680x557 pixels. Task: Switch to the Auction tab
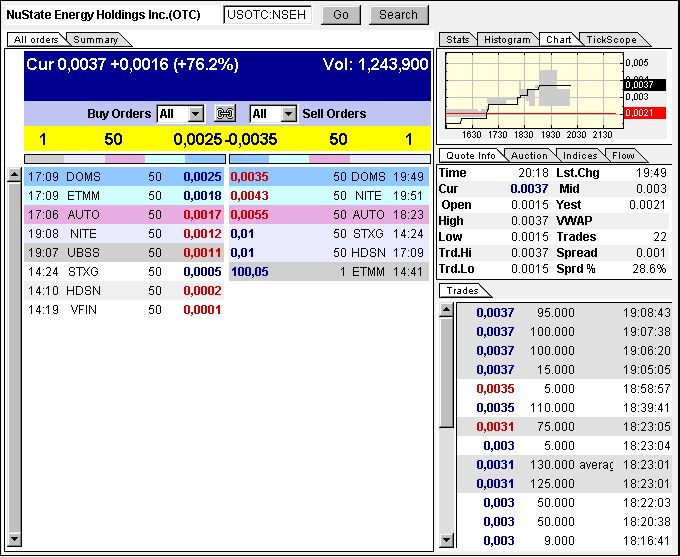[529, 156]
